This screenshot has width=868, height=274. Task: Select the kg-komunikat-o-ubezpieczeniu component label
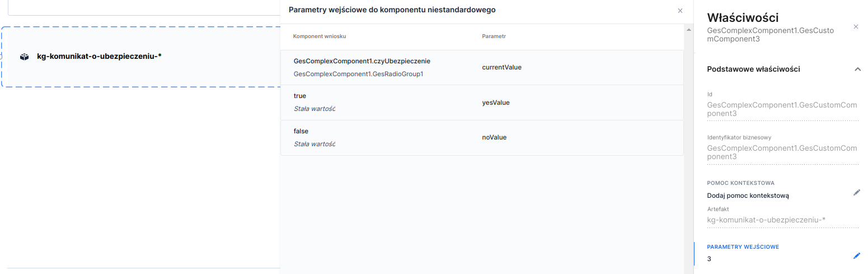99,56
